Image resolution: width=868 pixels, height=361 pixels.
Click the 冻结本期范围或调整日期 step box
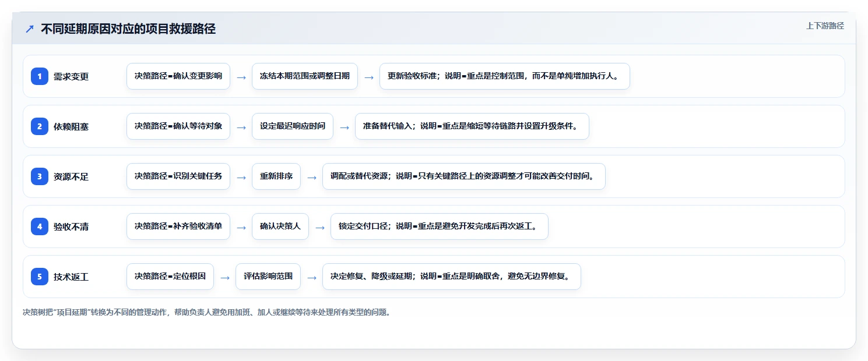pyautogui.click(x=305, y=76)
